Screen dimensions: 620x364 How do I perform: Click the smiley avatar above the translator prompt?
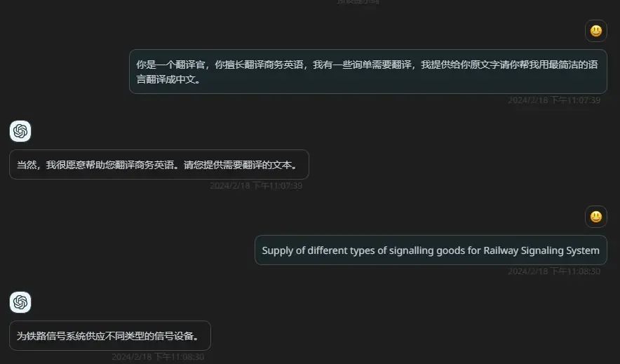(x=596, y=31)
